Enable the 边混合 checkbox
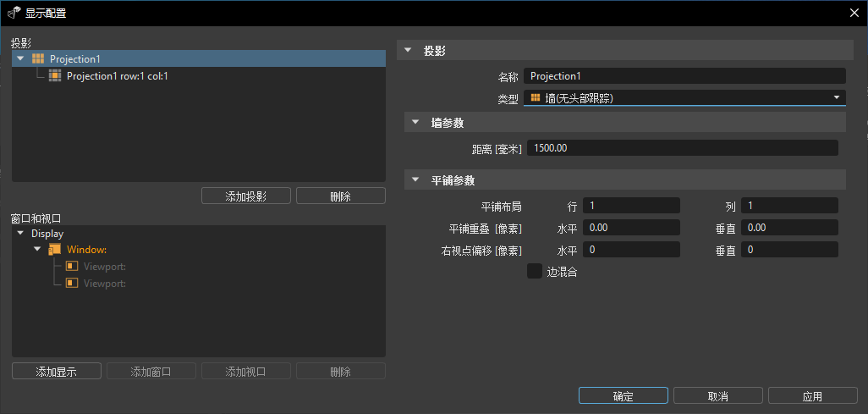This screenshot has width=868, height=414. [535, 272]
